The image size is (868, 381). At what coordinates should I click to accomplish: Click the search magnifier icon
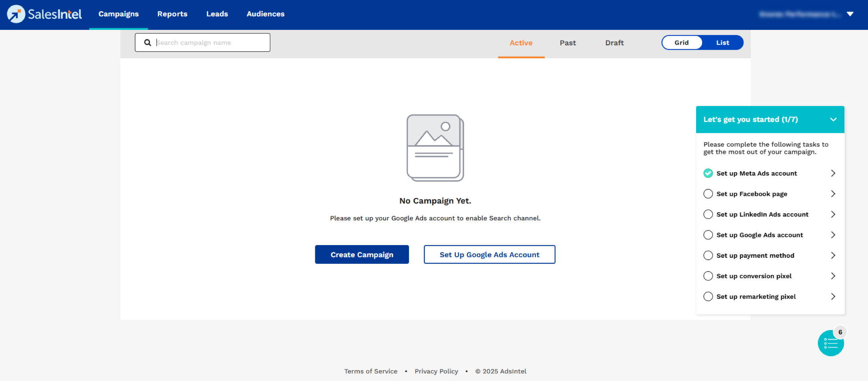[x=148, y=43]
